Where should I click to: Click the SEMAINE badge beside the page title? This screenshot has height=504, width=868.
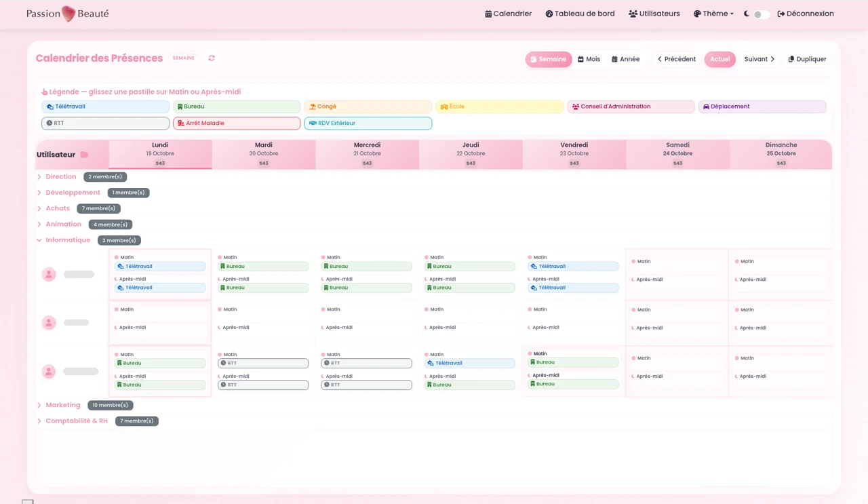184,58
